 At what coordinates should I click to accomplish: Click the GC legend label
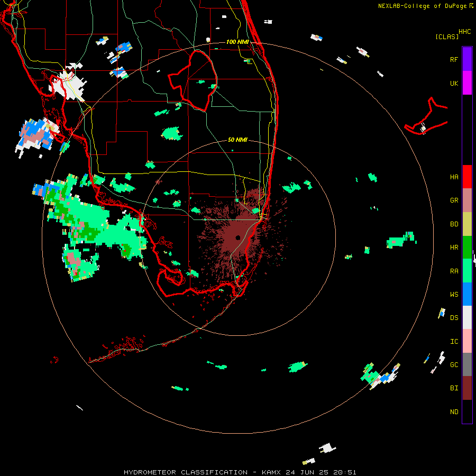pyautogui.click(x=454, y=364)
